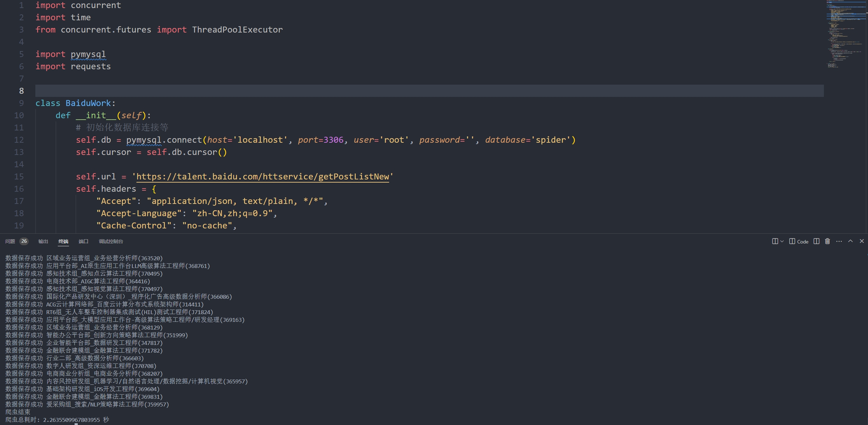Select the Code terminal instance

tap(799, 241)
